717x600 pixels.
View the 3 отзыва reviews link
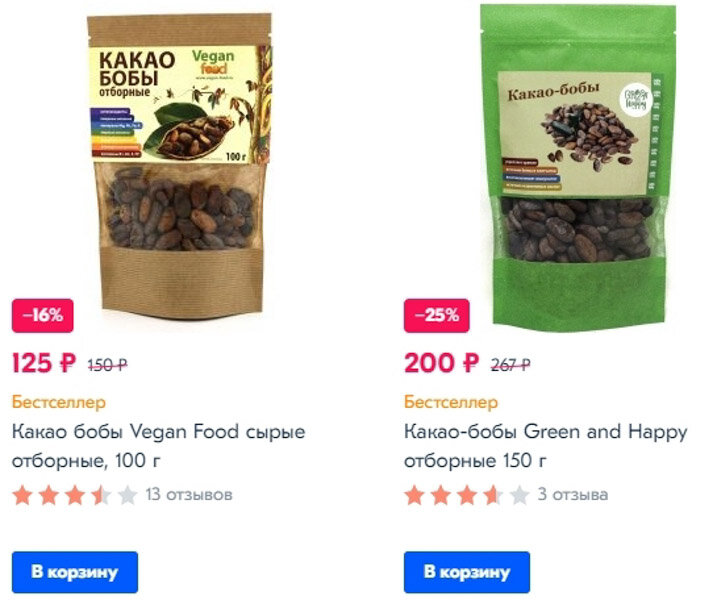click(573, 495)
